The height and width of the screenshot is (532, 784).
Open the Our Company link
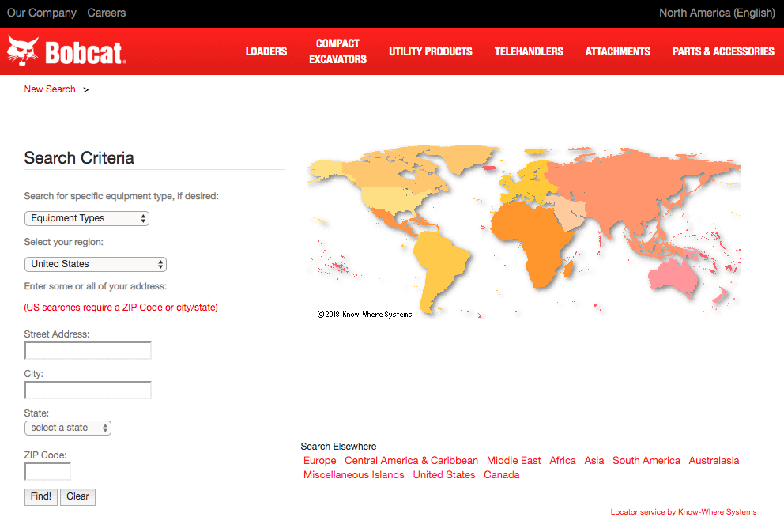[42, 13]
